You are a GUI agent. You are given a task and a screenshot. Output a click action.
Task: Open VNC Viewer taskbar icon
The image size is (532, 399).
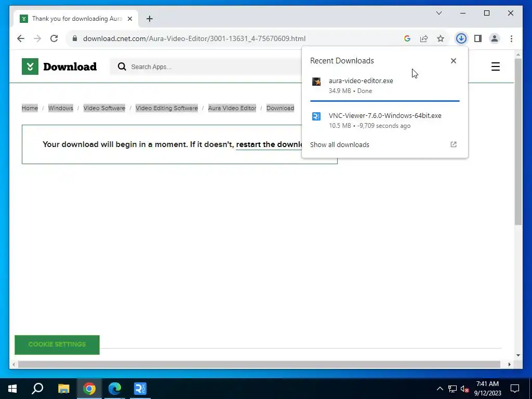pos(140,389)
